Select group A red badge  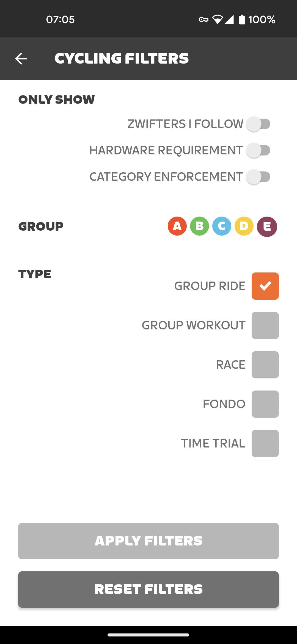point(177,226)
